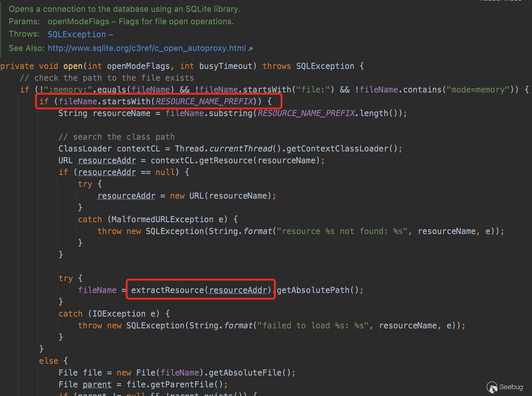The height and width of the screenshot is (396, 532).
Task: Click the 'getAbsolutePath' method call
Action: pyautogui.click(x=313, y=290)
